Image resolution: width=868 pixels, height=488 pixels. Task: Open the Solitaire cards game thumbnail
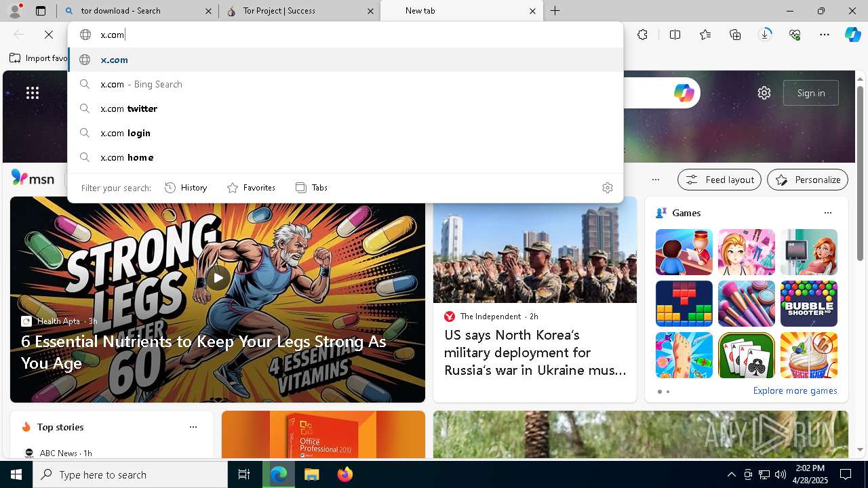747,355
